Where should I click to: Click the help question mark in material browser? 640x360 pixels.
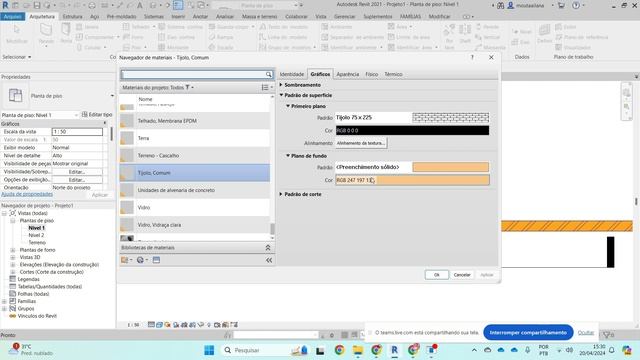coord(472,58)
